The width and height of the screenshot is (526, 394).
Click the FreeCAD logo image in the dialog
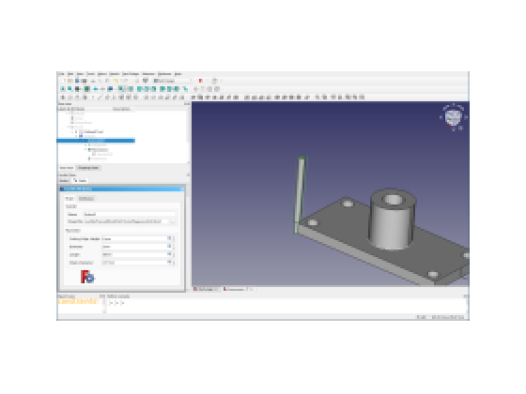(87, 277)
